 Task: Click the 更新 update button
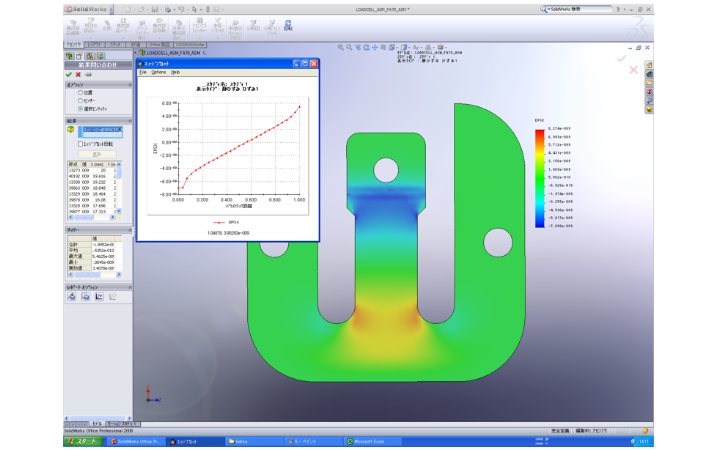[97, 154]
